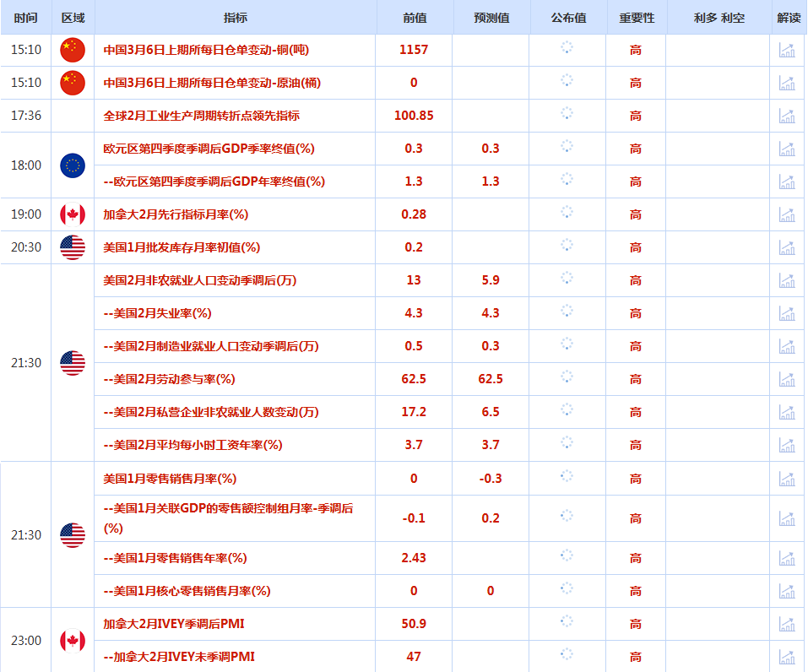The width and height of the screenshot is (808, 672).
Task: Open chart icon for 全球2月工业生产周期转折点领先指标 row
Action: click(787, 116)
